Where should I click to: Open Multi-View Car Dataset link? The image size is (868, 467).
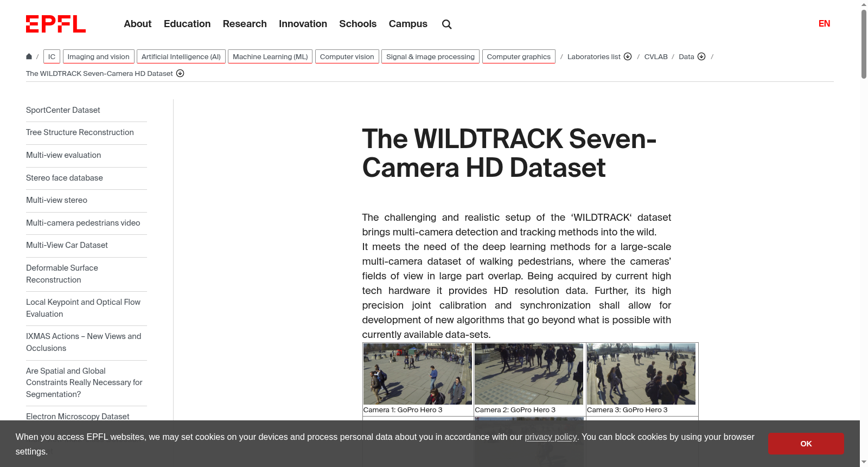pyautogui.click(x=67, y=245)
